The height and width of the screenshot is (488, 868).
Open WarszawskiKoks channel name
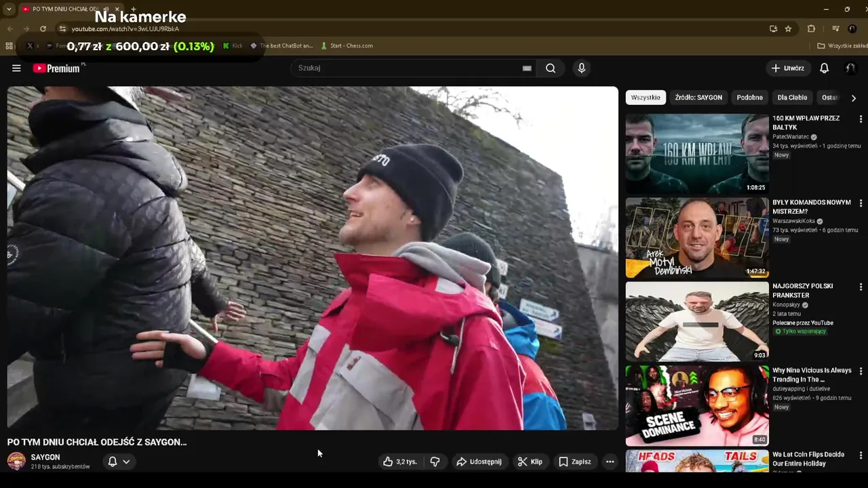(x=793, y=221)
